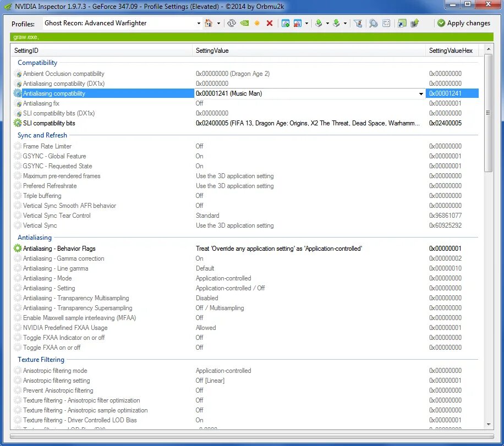The width and height of the screenshot is (504, 446).
Task: Select the GSYNC - Requested State row
Action: (x=246, y=166)
